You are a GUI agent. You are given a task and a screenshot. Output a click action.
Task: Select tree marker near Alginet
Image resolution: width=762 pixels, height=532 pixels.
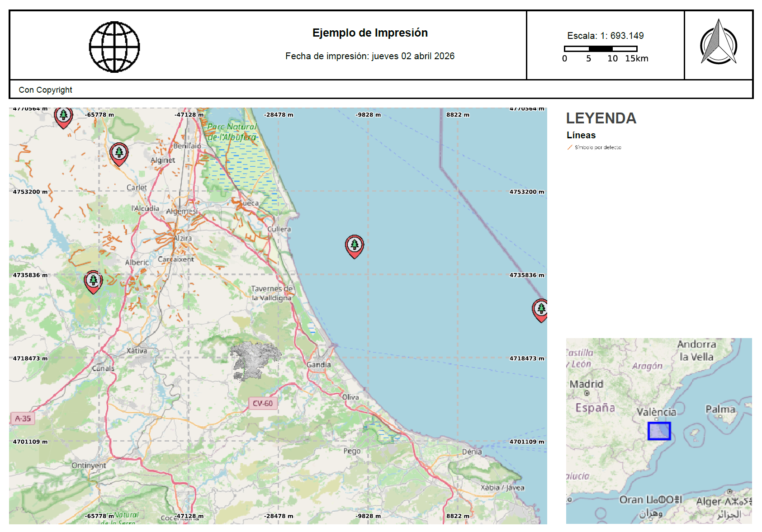pyautogui.click(x=119, y=154)
